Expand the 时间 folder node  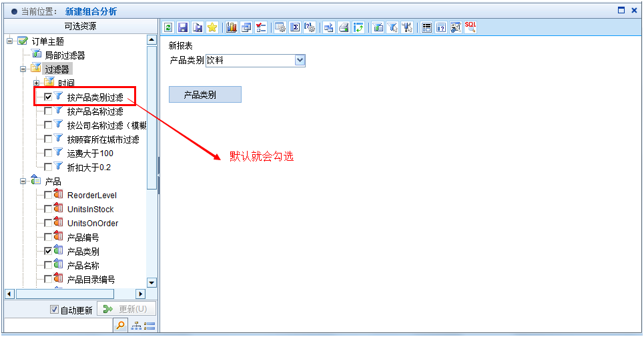tap(36, 83)
